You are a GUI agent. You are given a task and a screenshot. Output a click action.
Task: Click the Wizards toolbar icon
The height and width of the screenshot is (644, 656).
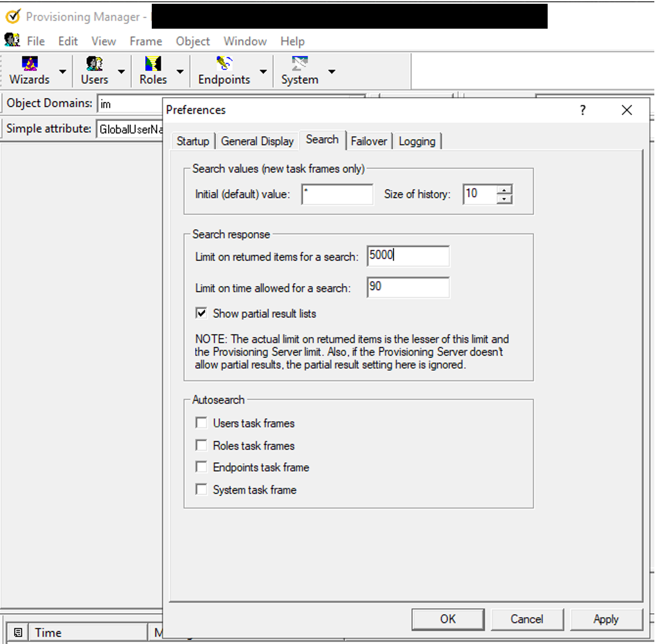point(30,64)
